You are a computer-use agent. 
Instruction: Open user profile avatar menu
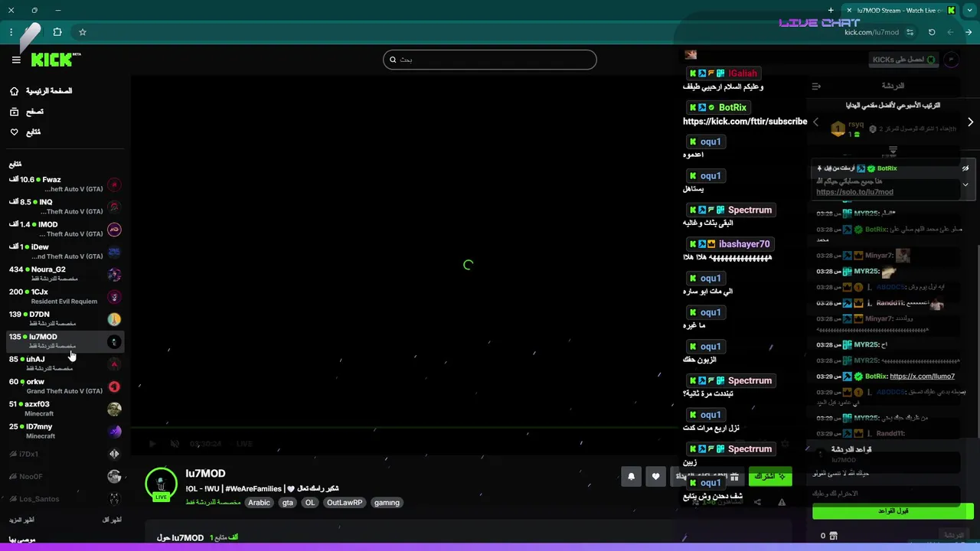(951, 60)
